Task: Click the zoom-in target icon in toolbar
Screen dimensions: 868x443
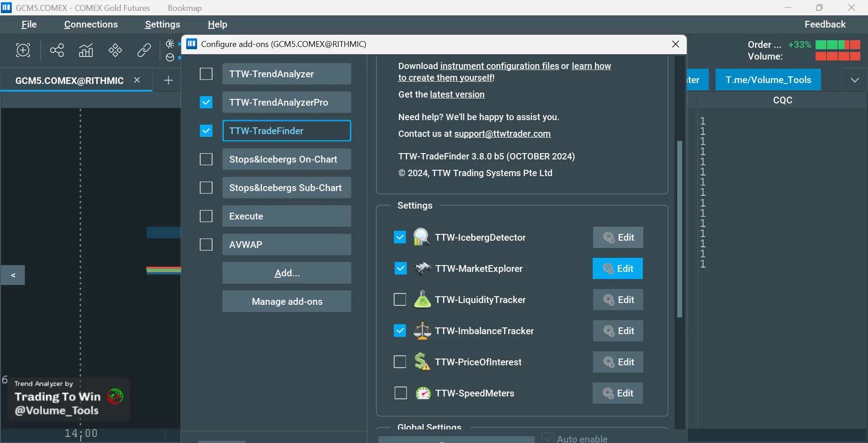Action: [23, 50]
